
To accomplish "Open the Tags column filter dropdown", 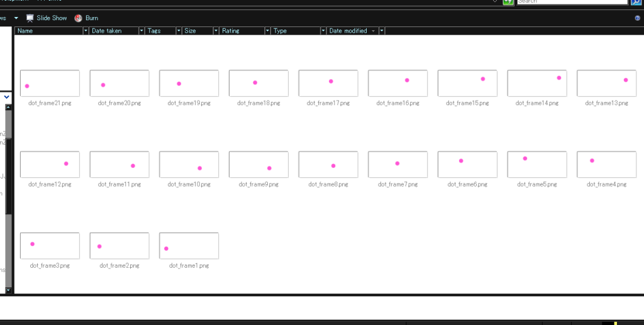I will click(x=179, y=31).
